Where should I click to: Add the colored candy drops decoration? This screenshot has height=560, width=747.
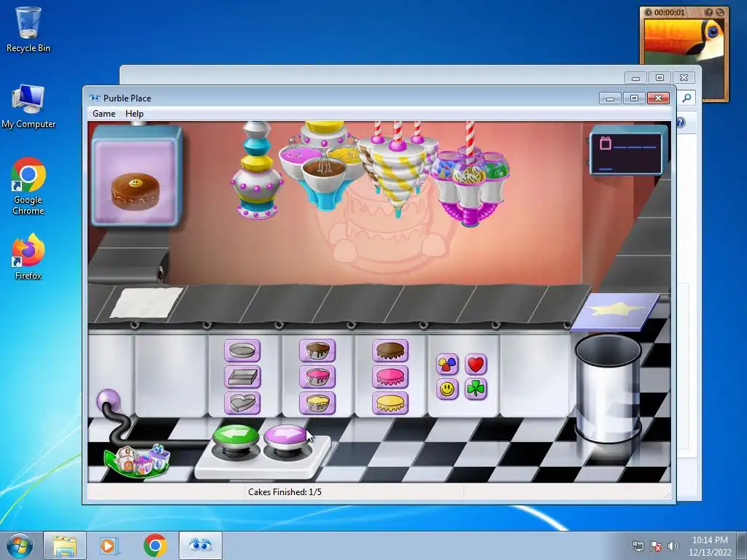tap(447, 365)
